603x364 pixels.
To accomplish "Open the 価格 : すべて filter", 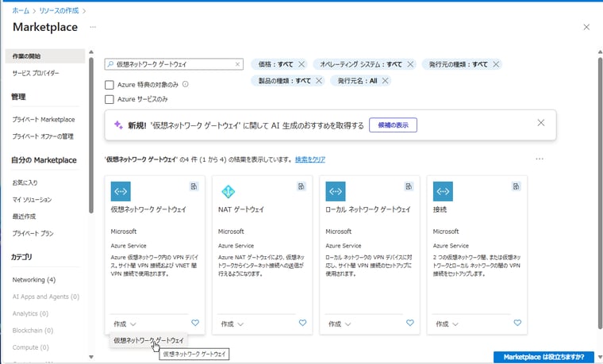I will (x=275, y=64).
